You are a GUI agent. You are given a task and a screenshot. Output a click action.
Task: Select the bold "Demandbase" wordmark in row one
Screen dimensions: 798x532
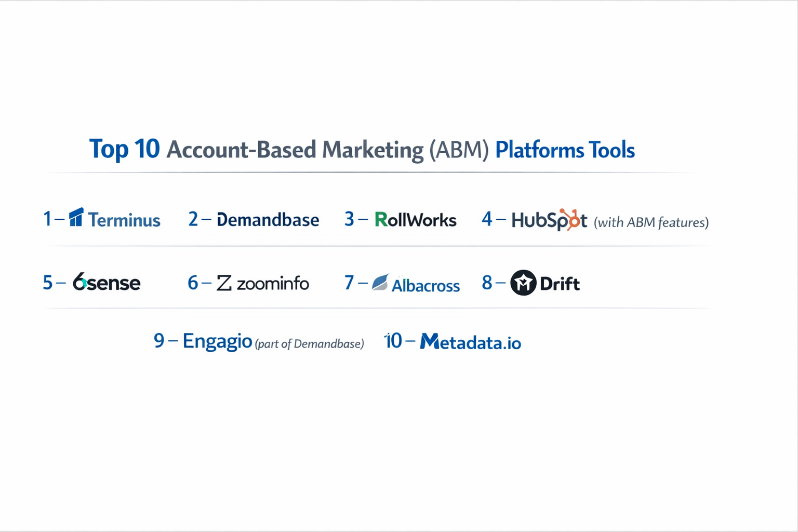point(268,220)
